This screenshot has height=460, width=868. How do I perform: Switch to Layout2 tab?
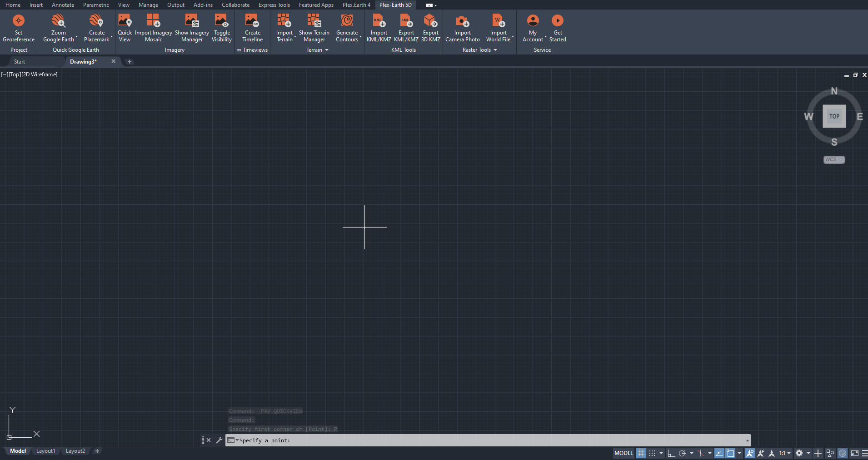(x=75, y=451)
